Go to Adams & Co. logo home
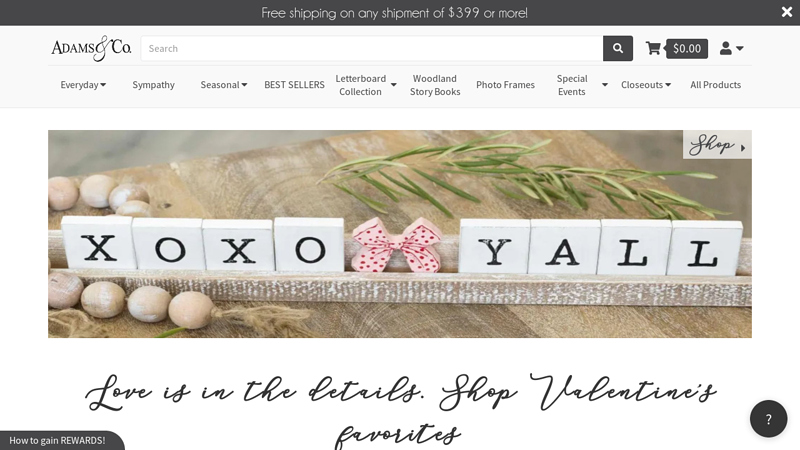 91,48
